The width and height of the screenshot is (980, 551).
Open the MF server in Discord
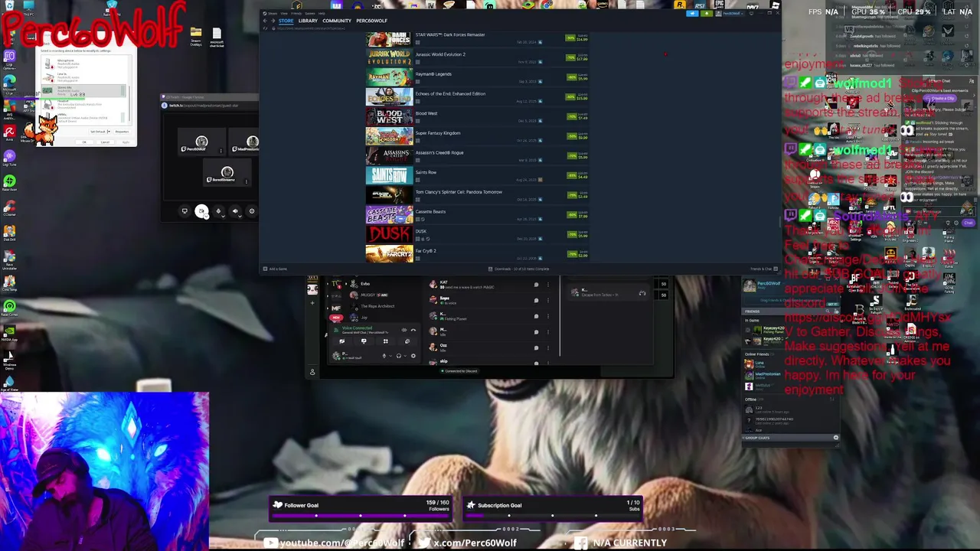pos(336,308)
